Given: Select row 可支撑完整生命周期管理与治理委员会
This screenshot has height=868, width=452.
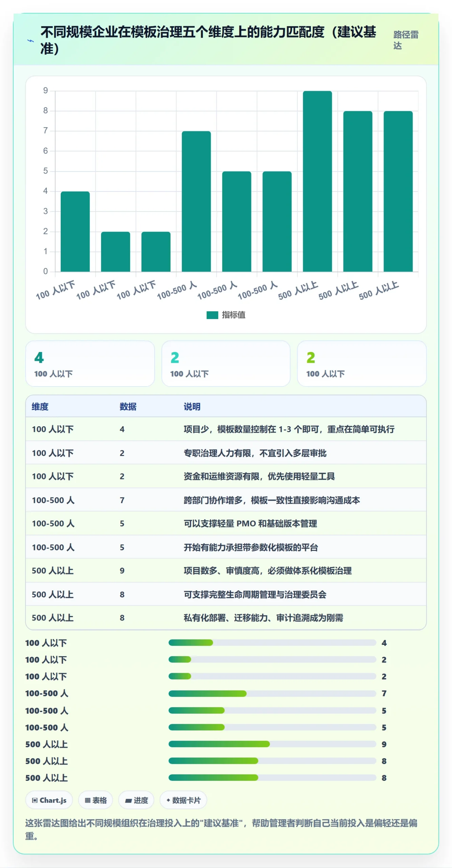Looking at the screenshot, I should point(226,594).
